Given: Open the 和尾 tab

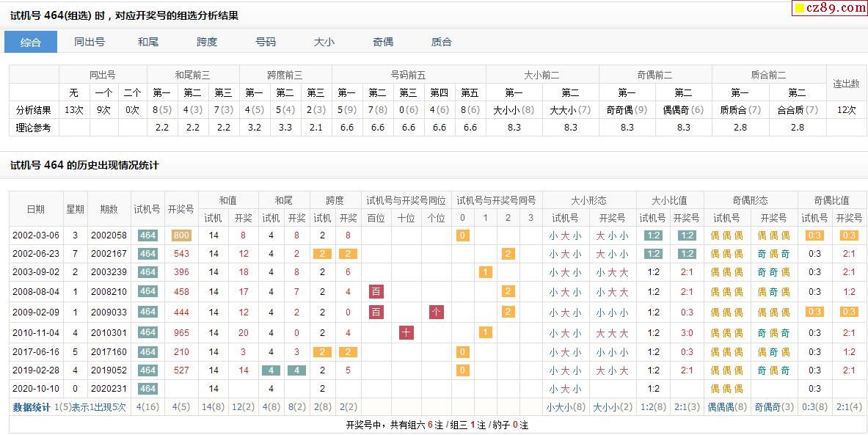Looking at the screenshot, I should (148, 42).
